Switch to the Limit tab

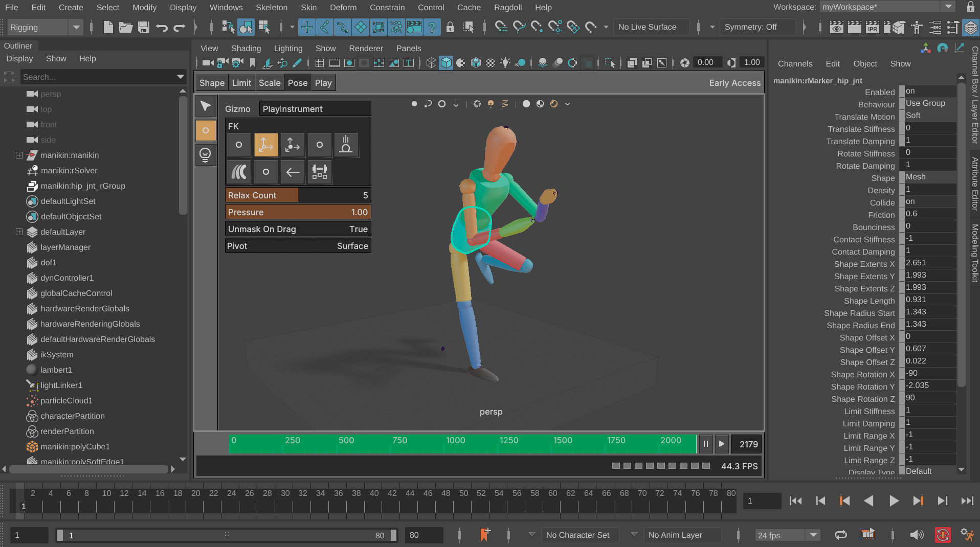(x=241, y=83)
